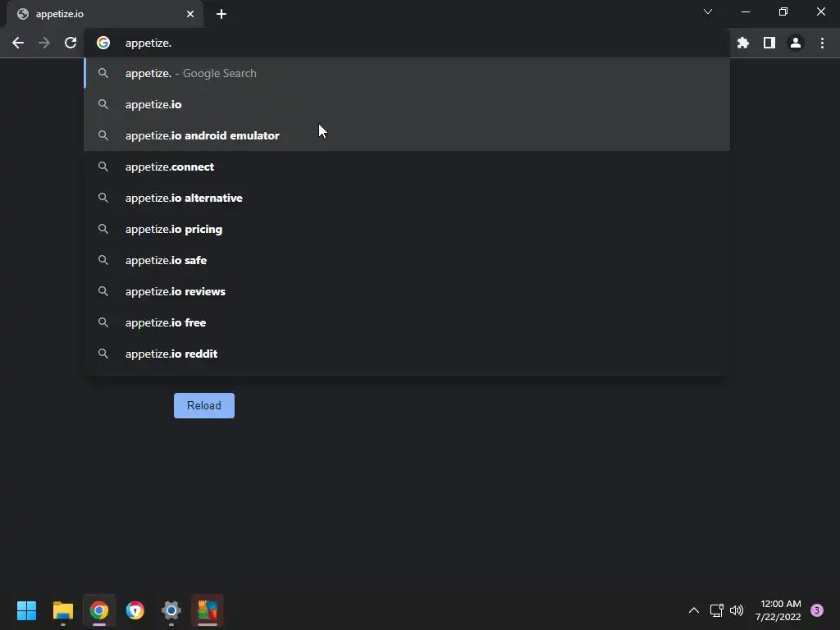Open File Explorer from the taskbar
Screen dimensions: 840x630
click(62, 610)
